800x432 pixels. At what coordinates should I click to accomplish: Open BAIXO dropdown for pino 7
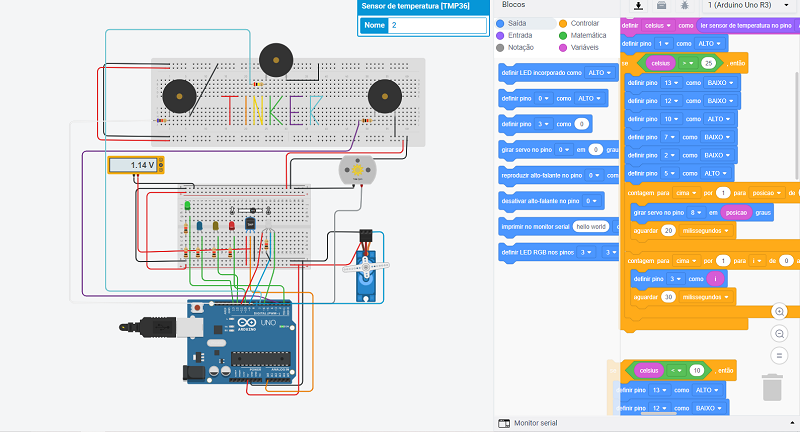pyautogui.click(x=717, y=137)
